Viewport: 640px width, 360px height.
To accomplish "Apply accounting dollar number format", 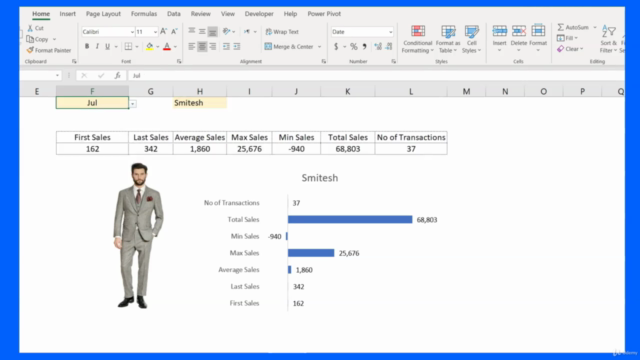I will [x=336, y=47].
